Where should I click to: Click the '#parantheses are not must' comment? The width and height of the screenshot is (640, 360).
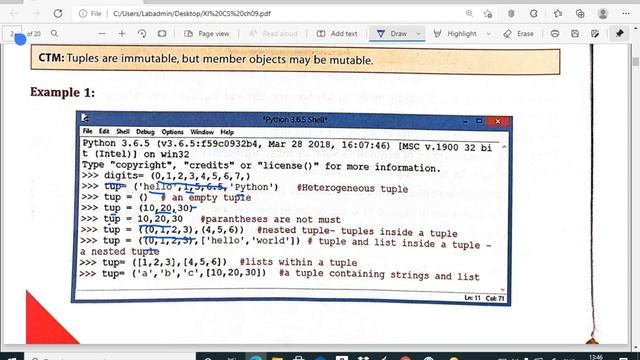[x=270, y=219]
